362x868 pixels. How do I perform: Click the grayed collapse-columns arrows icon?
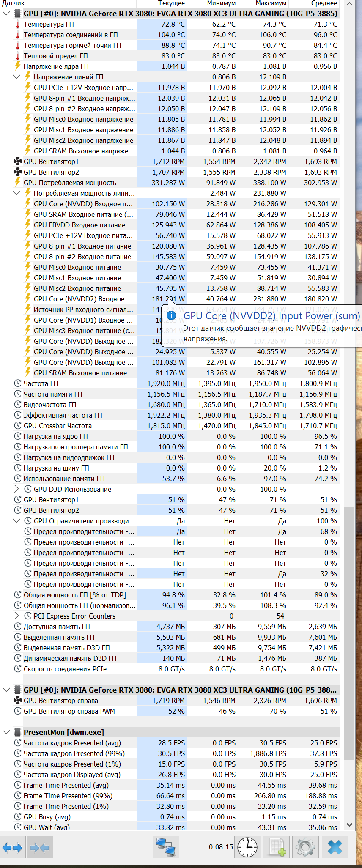[40, 847]
